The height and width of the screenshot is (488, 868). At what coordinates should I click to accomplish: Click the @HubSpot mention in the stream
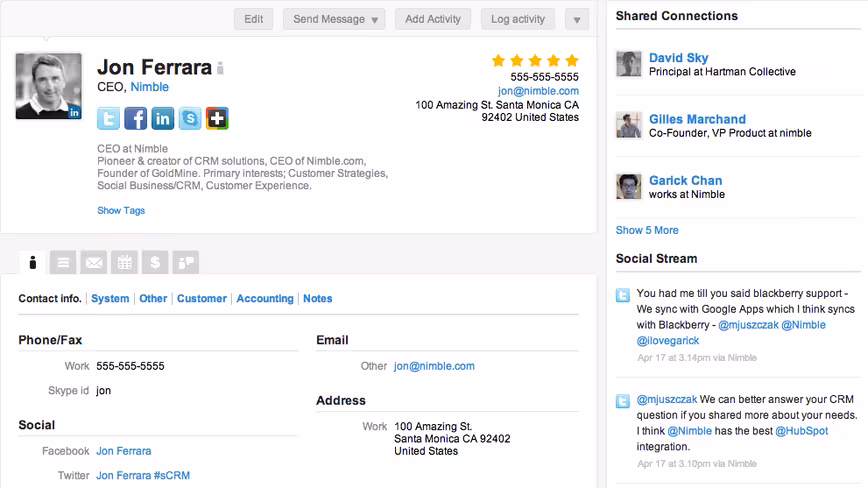tap(802, 430)
